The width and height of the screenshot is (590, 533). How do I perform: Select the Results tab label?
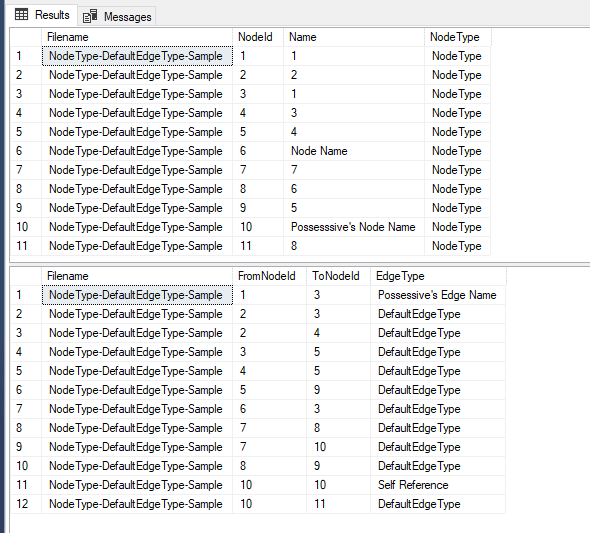point(52,15)
